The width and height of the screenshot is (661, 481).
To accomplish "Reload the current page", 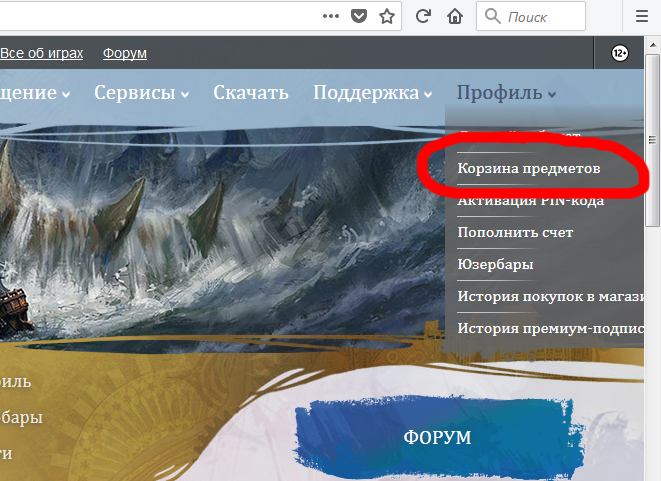I will tap(423, 16).
